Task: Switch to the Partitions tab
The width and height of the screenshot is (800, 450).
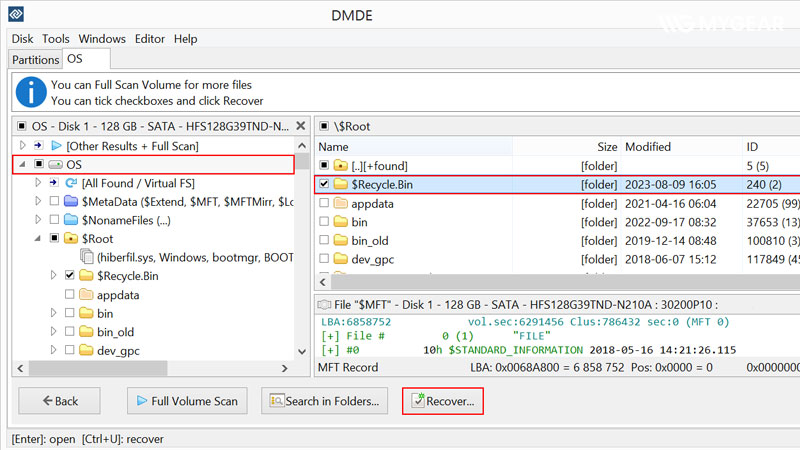Action: pyautogui.click(x=35, y=60)
